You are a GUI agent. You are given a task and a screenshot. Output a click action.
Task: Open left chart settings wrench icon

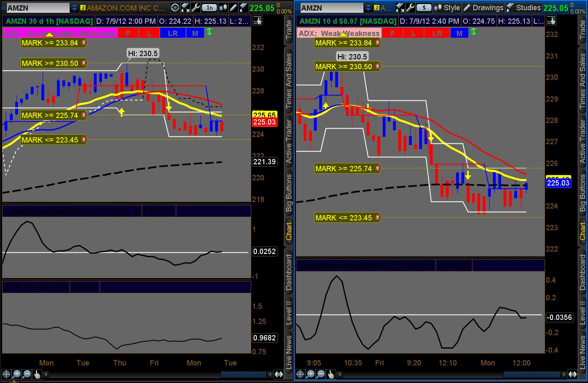[x=195, y=7]
